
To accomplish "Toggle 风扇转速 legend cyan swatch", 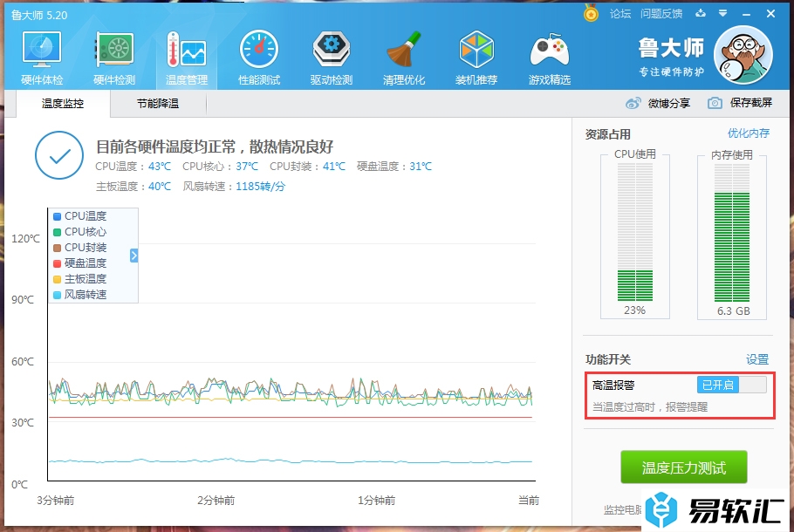I will pyautogui.click(x=58, y=295).
